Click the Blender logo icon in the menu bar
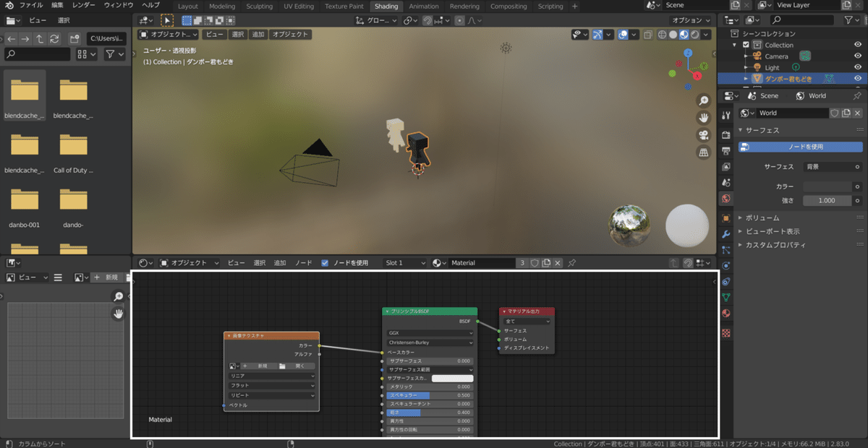Image resolution: width=868 pixels, height=448 pixels. (9, 5)
